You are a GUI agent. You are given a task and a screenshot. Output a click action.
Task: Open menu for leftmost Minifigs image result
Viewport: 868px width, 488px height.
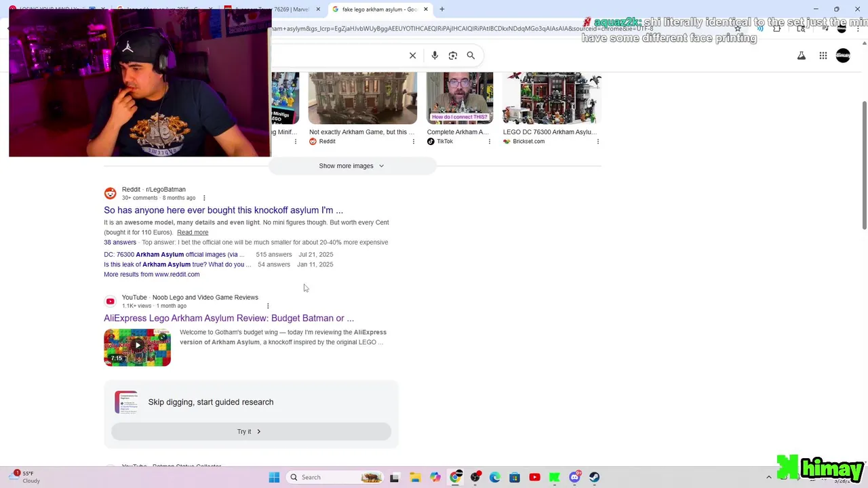click(x=296, y=142)
